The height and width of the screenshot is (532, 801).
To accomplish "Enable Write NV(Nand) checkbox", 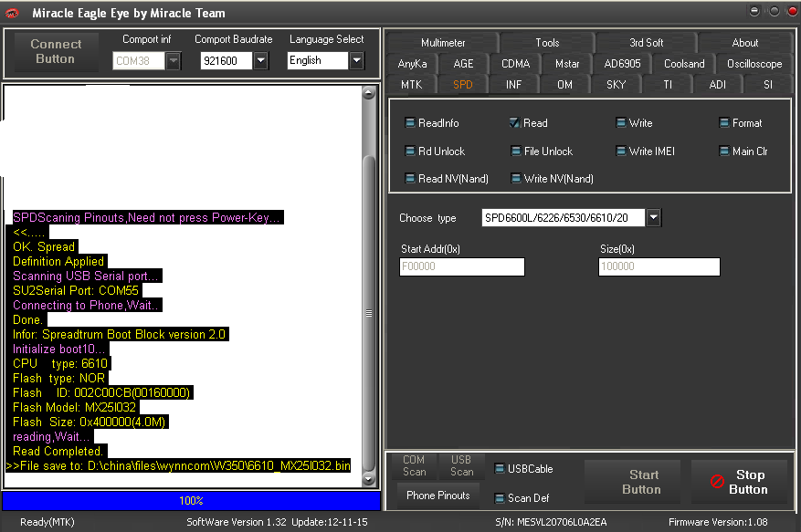I will 515,179.
